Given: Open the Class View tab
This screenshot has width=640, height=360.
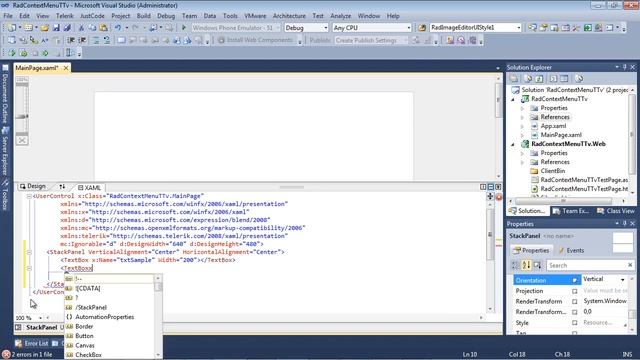Looking at the screenshot, I should click(x=616, y=211).
